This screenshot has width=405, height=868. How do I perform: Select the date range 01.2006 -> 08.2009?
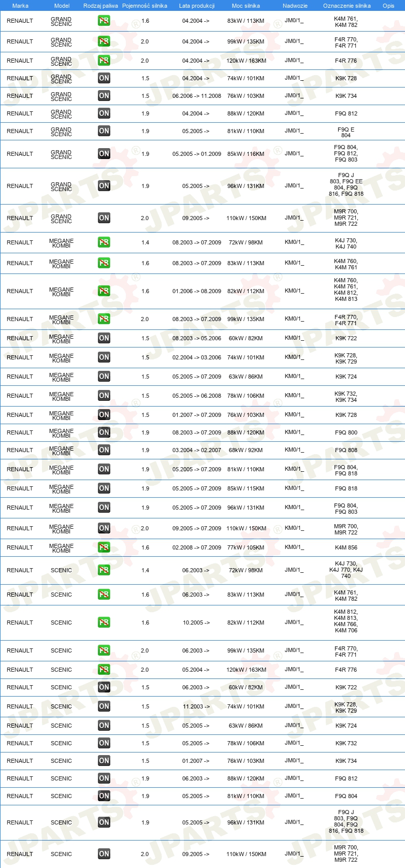(x=197, y=291)
